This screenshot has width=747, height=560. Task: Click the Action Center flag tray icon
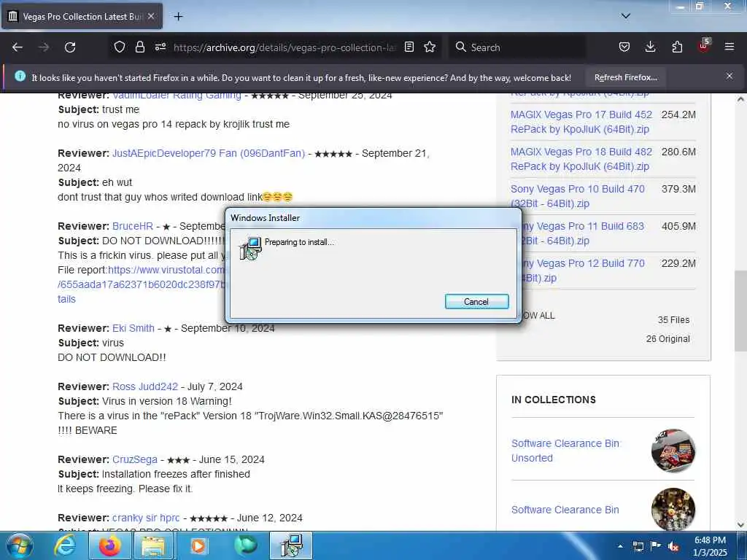[656, 546]
